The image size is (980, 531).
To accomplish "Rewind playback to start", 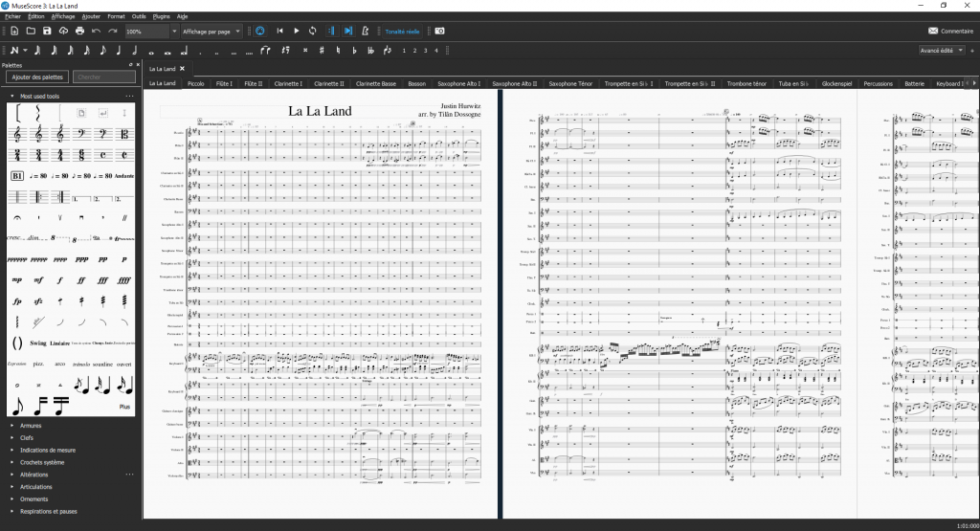I will click(x=279, y=31).
